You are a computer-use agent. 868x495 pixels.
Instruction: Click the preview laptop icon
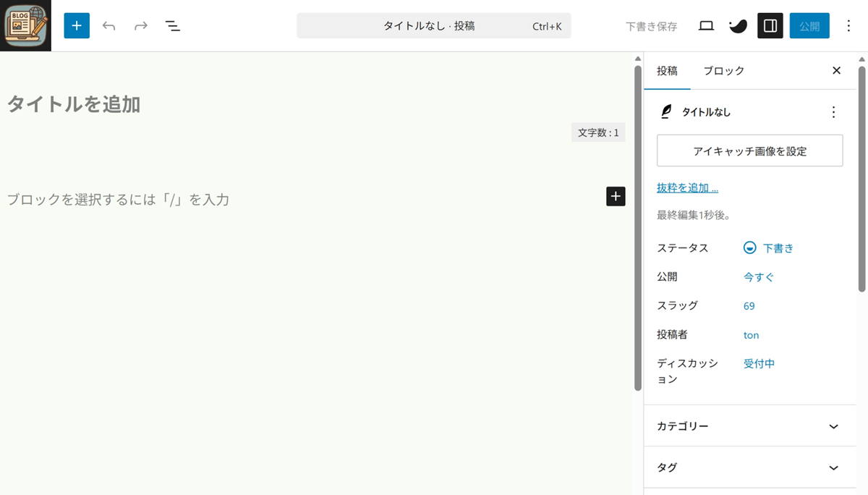click(x=706, y=26)
